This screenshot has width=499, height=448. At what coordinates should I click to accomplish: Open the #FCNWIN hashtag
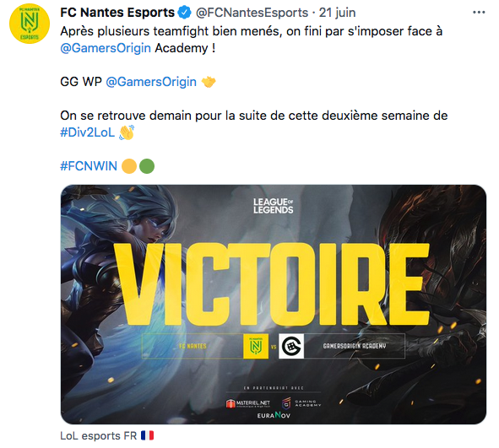point(89,166)
